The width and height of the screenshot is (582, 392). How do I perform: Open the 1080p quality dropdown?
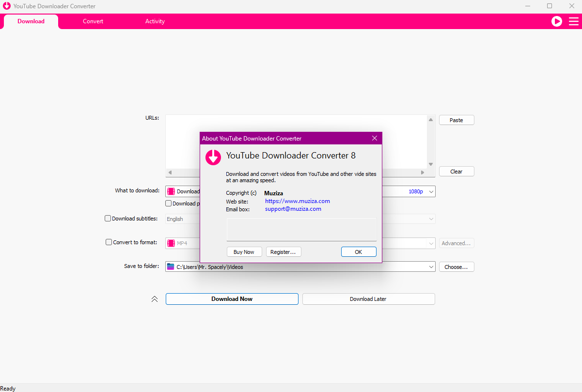(x=431, y=191)
